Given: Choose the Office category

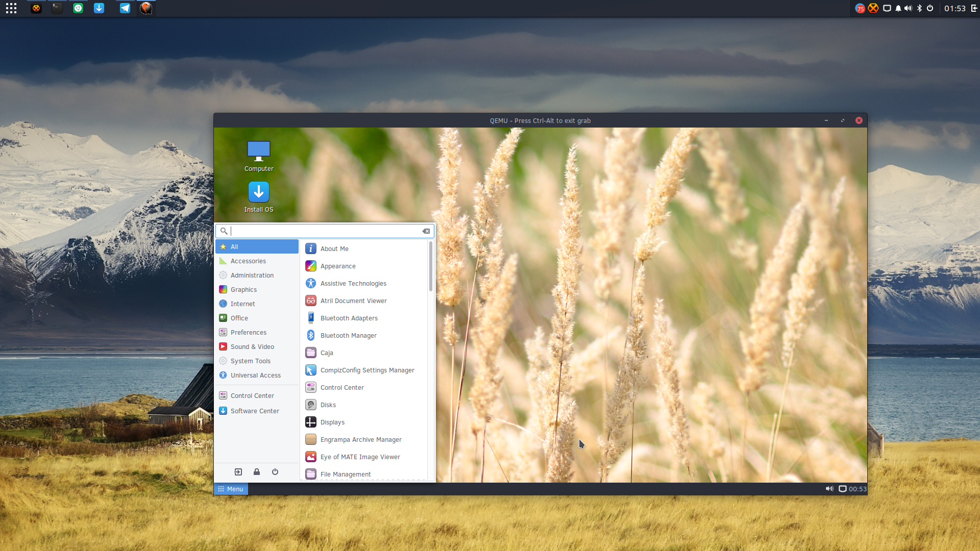Looking at the screenshot, I should click(257, 318).
